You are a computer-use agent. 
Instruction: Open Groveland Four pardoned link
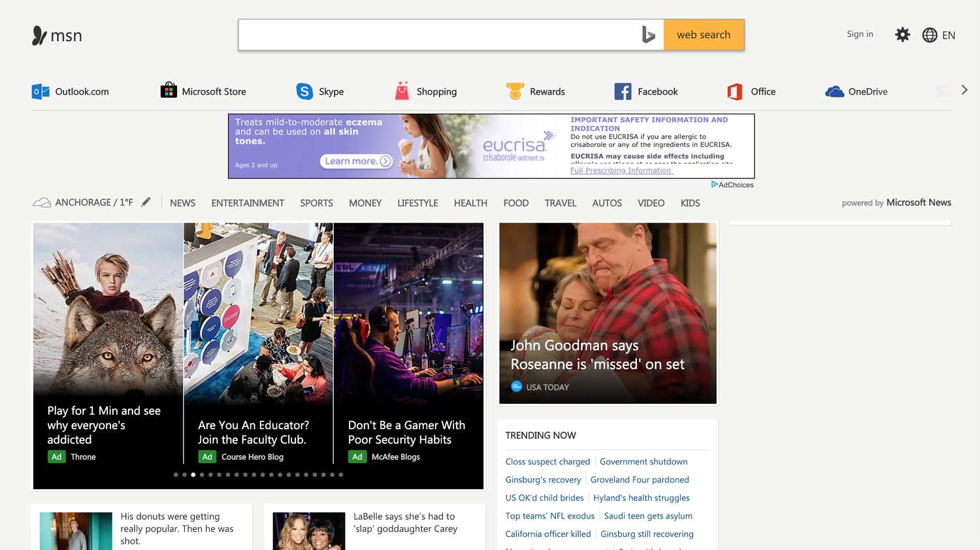pos(640,479)
